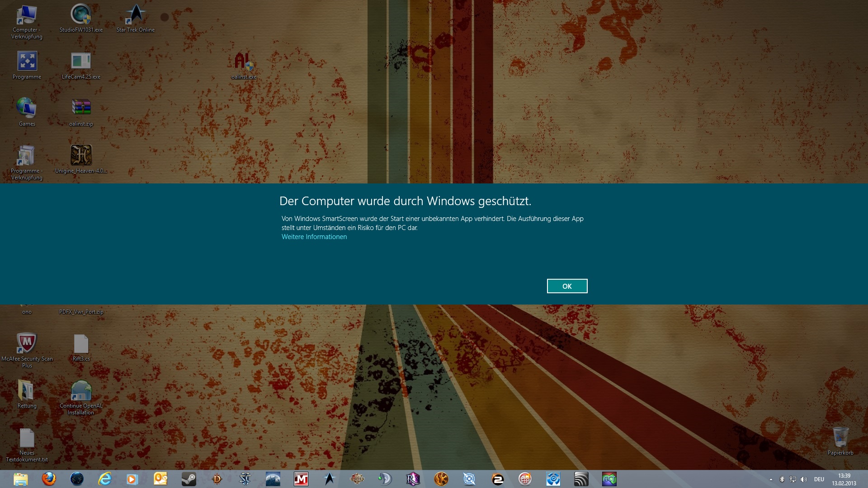Open Firefox from the taskbar
Viewport: 868px width, 488px height.
pyautogui.click(x=49, y=479)
